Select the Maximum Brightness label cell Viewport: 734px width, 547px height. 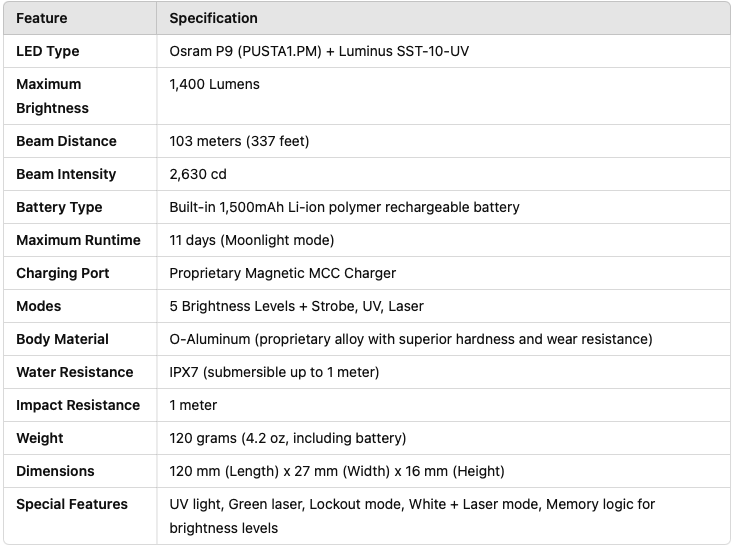[52, 96]
